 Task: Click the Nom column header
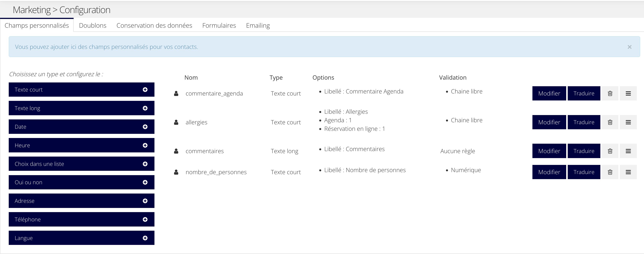pyautogui.click(x=191, y=78)
